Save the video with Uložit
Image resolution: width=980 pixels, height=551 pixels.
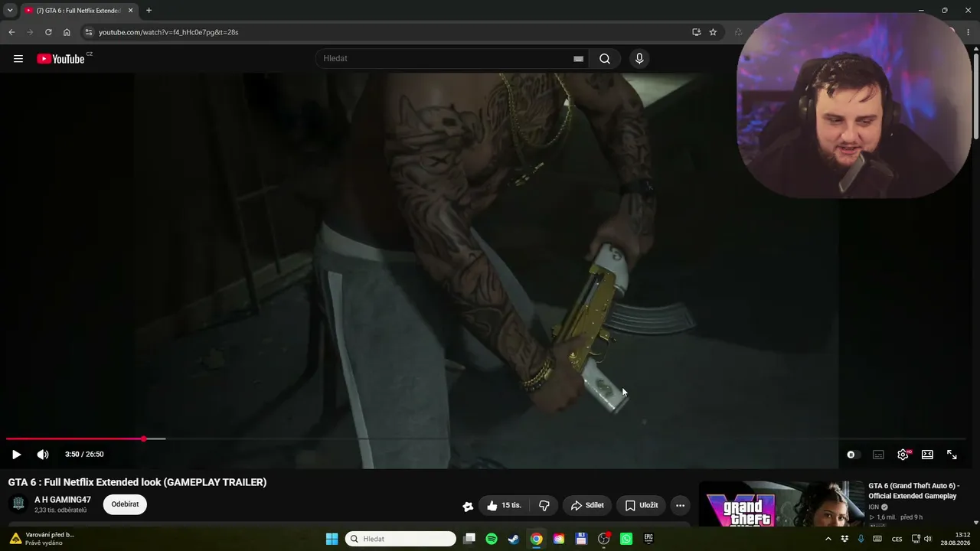pyautogui.click(x=641, y=505)
